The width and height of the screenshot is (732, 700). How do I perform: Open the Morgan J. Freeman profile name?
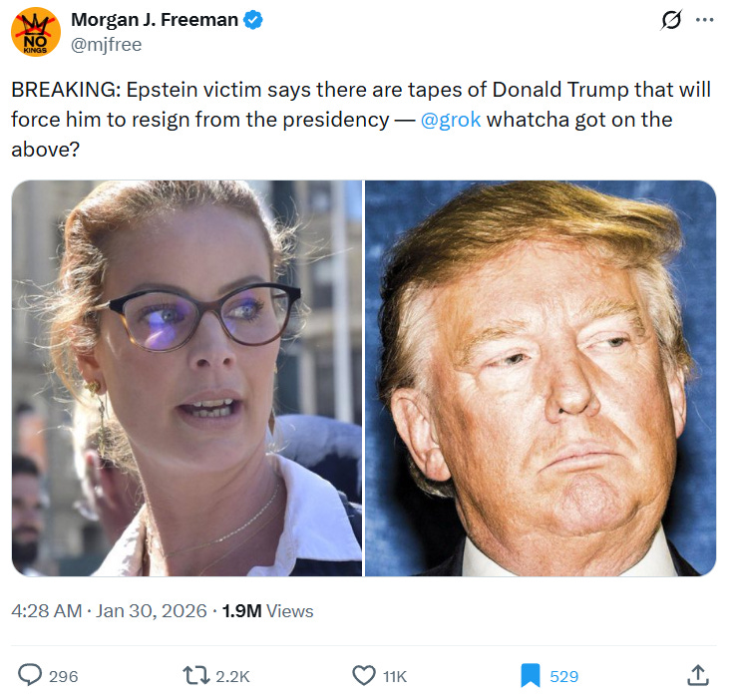(155, 20)
